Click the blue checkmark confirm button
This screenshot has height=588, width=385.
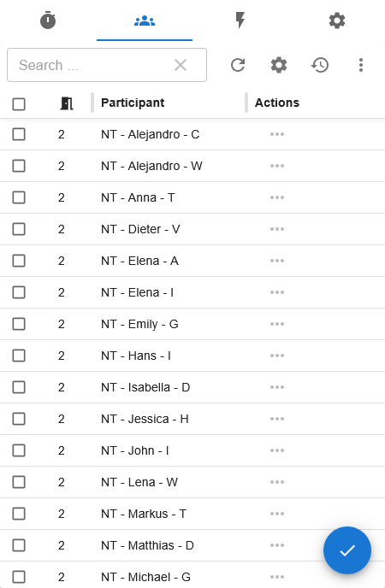click(x=347, y=550)
